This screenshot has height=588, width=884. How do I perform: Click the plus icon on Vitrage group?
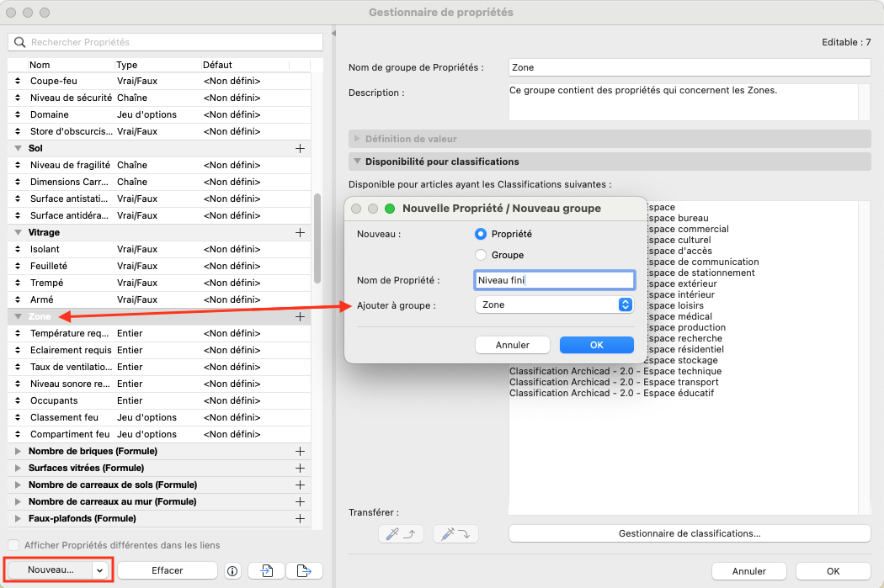pyautogui.click(x=300, y=233)
